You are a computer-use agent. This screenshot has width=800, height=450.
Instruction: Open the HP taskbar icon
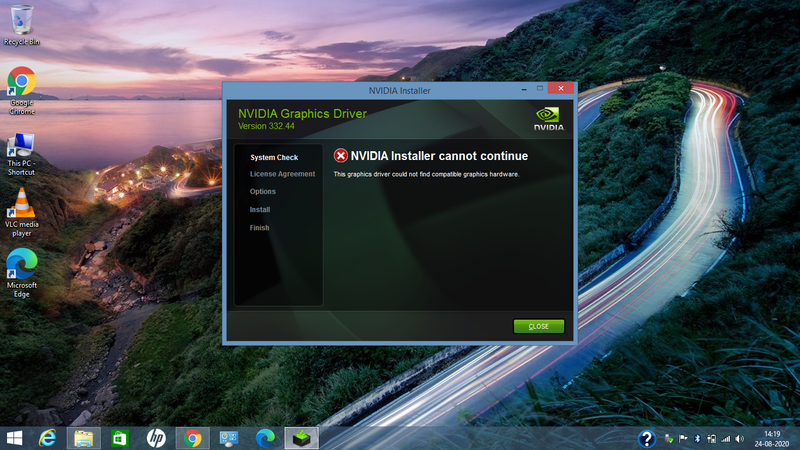156,438
